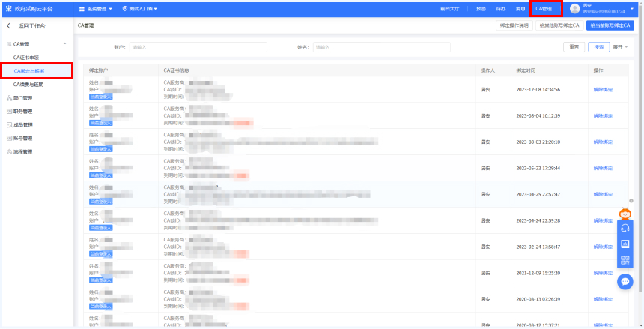Click the chart icon in floating panel
This screenshot has height=329, width=644.
click(x=625, y=244)
